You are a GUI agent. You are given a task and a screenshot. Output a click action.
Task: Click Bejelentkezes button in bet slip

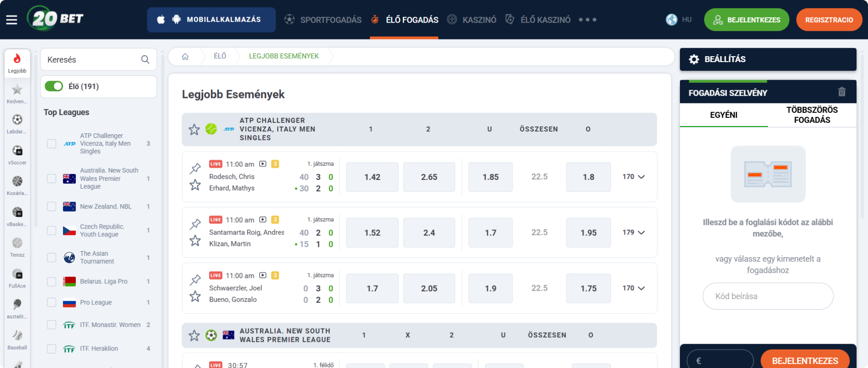[x=805, y=360]
